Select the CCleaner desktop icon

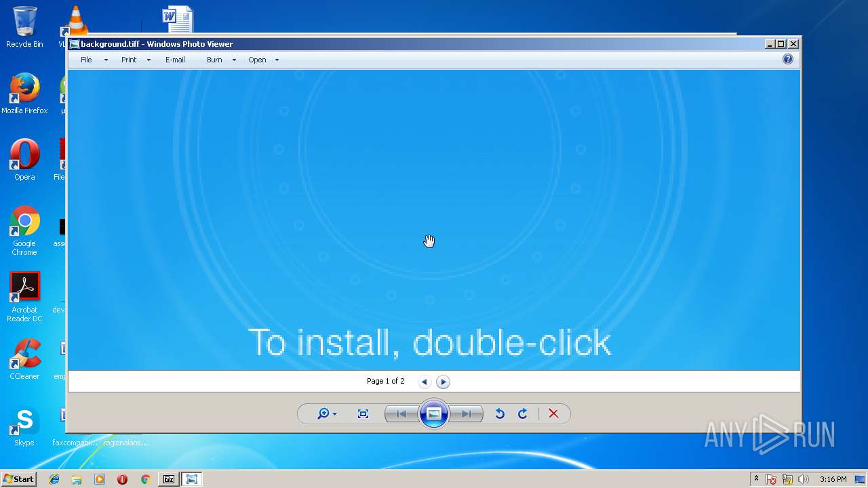(x=24, y=359)
